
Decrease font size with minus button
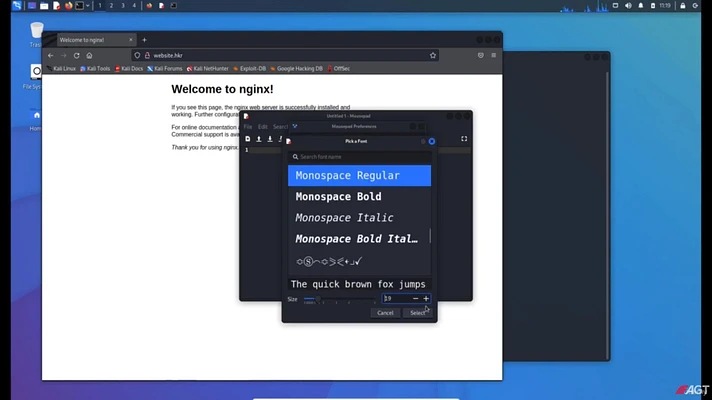coord(415,298)
